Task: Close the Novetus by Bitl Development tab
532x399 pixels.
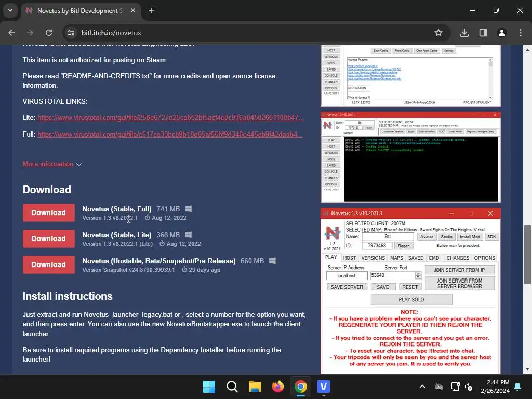Action: click(x=133, y=10)
